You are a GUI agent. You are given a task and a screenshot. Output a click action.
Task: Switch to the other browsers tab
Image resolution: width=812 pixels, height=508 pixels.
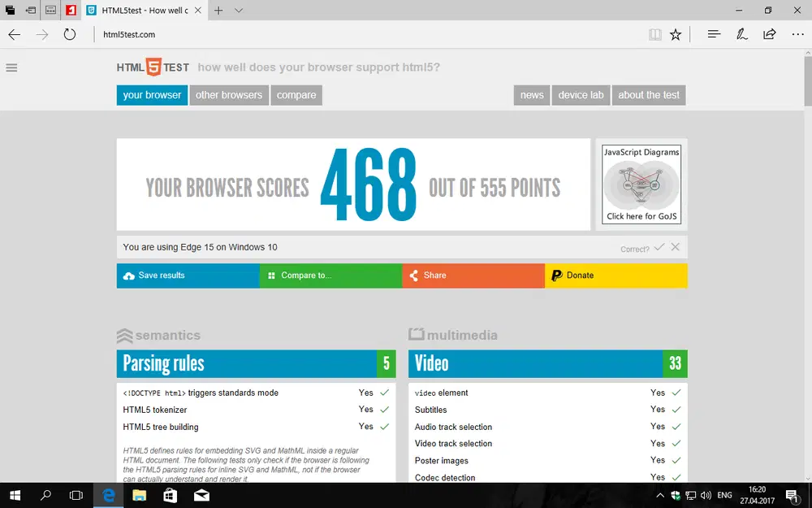(229, 95)
